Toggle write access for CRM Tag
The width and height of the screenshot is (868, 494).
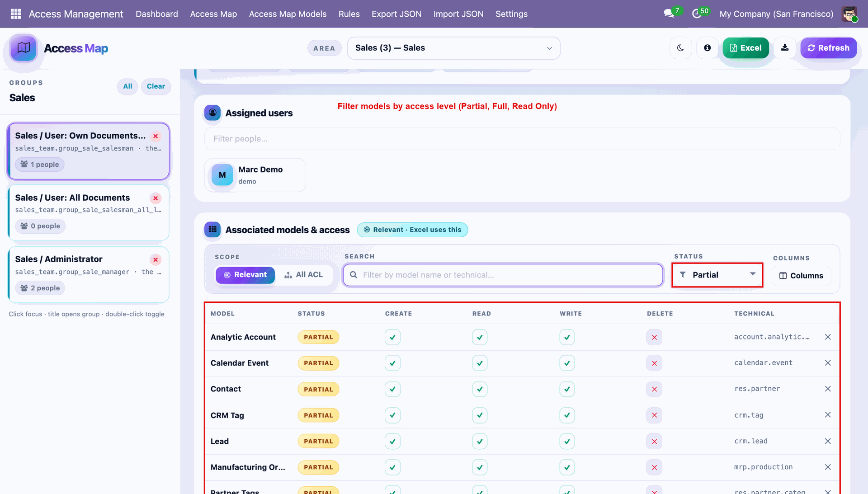pos(567,415)
